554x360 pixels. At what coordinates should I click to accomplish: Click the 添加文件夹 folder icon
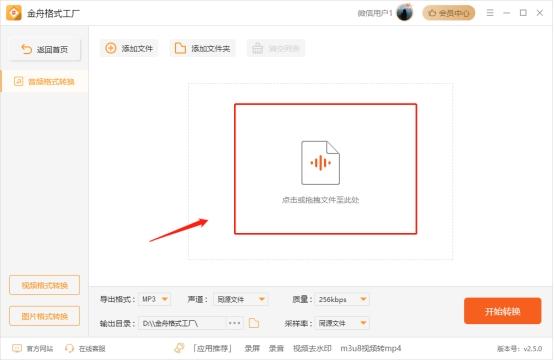tap(180, 48)
